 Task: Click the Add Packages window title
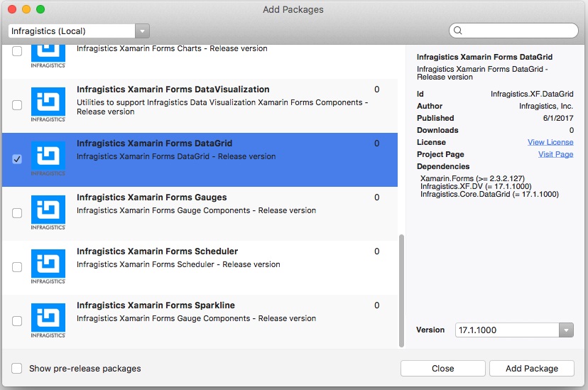click(293, 9)
